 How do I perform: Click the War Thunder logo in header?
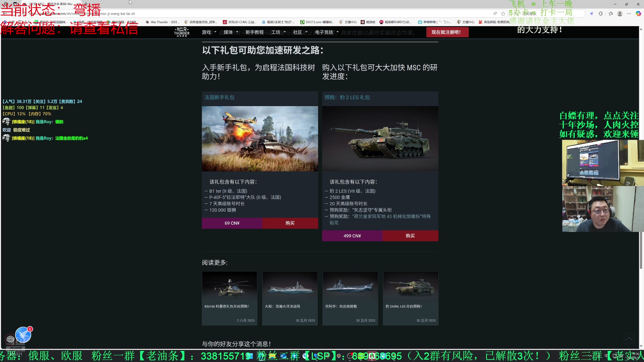pyautogui.click(x=182, y=32)
